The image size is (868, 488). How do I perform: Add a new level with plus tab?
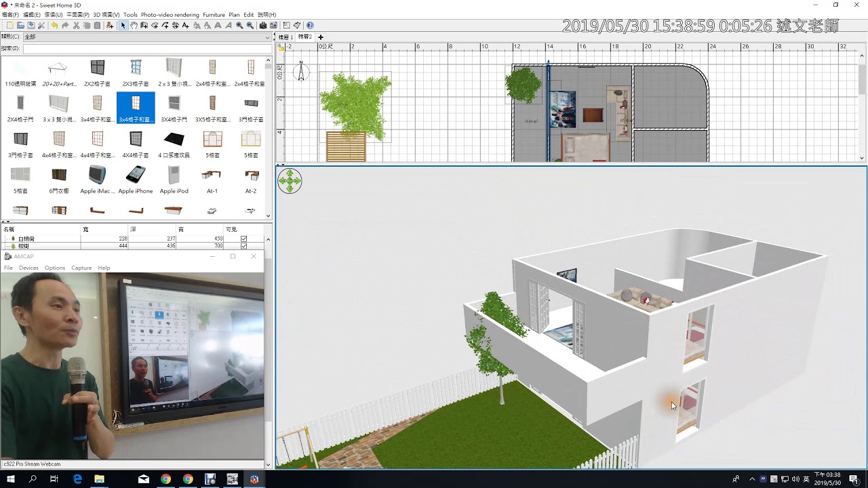(x=321, y=37)
